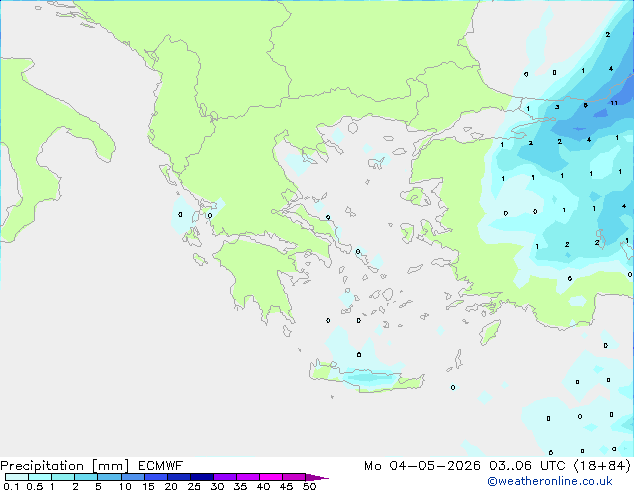Click the "Mo" weekday abbreviation

(372, 466)
